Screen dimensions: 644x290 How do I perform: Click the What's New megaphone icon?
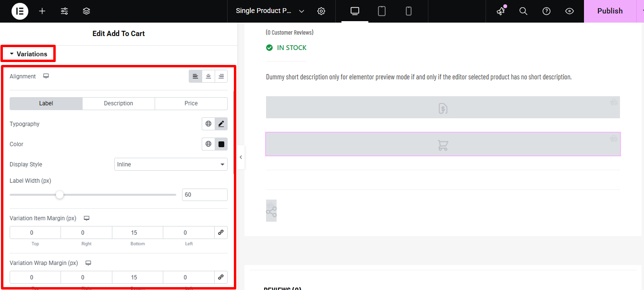[x=501, y=11]
